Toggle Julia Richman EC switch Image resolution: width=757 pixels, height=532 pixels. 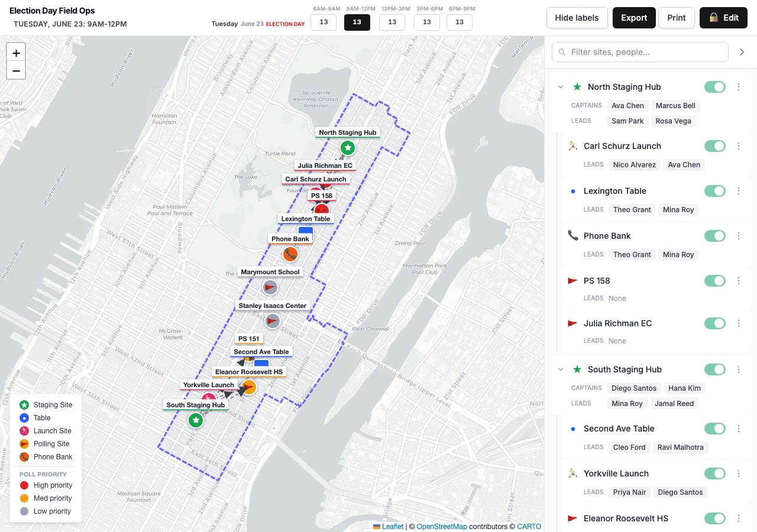715,323
